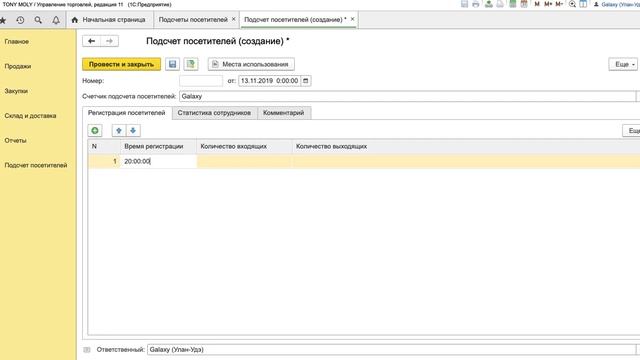Click the search magnifier icon
Viewport: 640px width, 360px height.
pyautogui.click(x=38, y=20)
